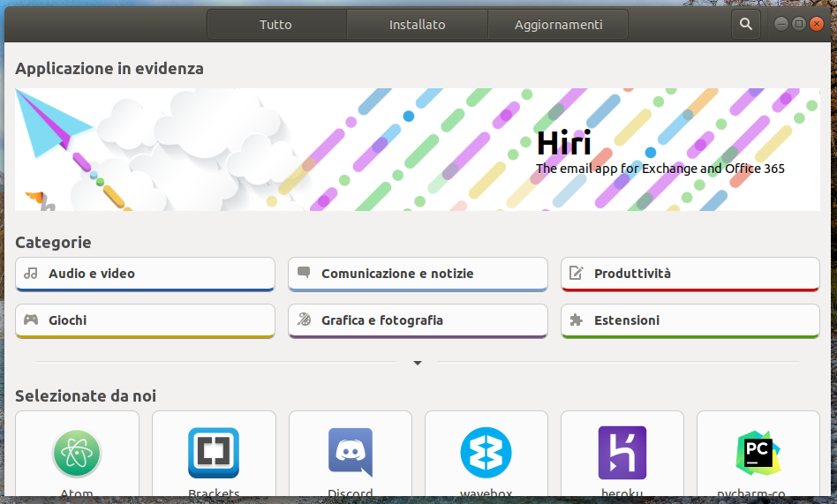Open the Giochi category
The width and height of the screenshot is (837, 504).
145,321
